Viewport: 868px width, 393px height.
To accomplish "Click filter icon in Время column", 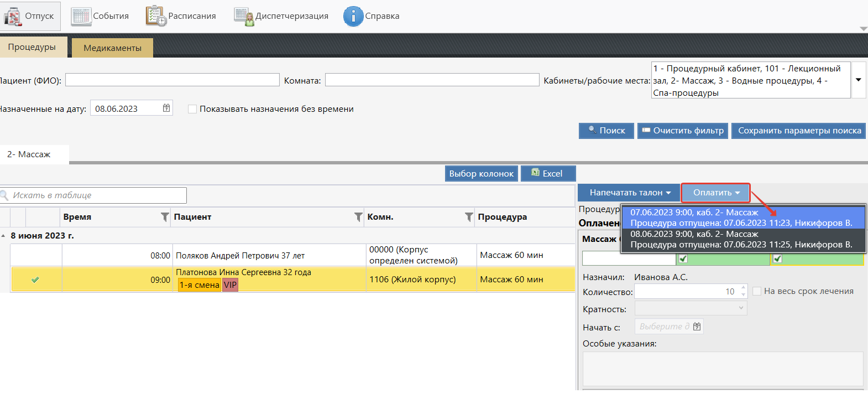I will coord(165,217).
